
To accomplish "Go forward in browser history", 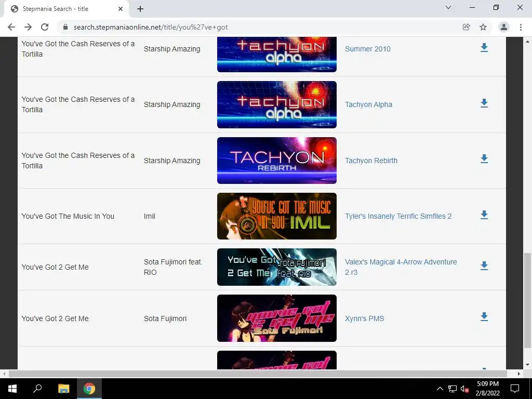I will tap(28, 27).
